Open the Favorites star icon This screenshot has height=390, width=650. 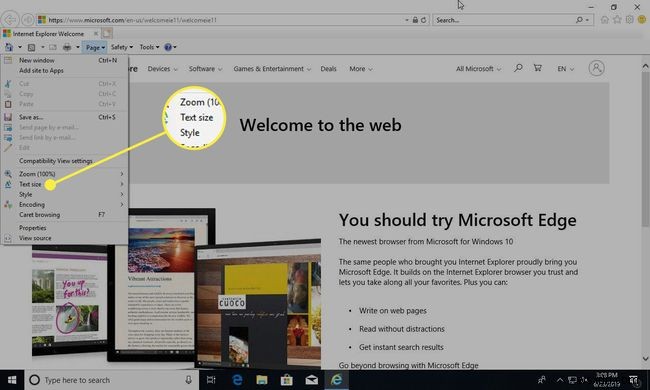click(617, 19)
